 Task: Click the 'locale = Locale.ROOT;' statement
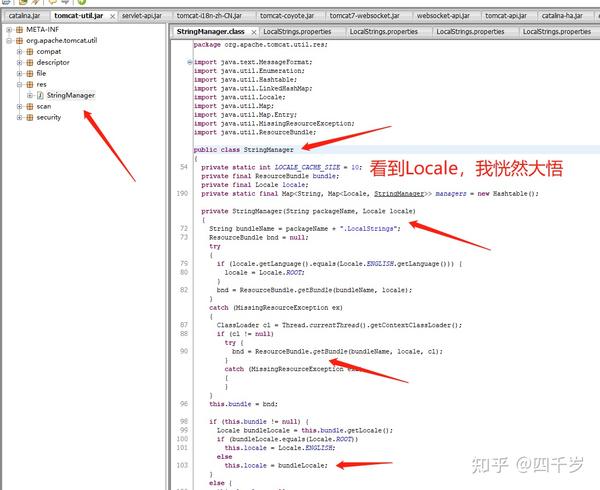pos(264,273)
